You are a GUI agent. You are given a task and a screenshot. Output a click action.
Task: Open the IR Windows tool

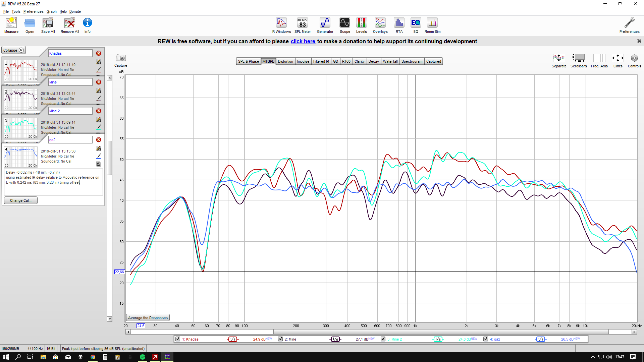coord(281,25)
